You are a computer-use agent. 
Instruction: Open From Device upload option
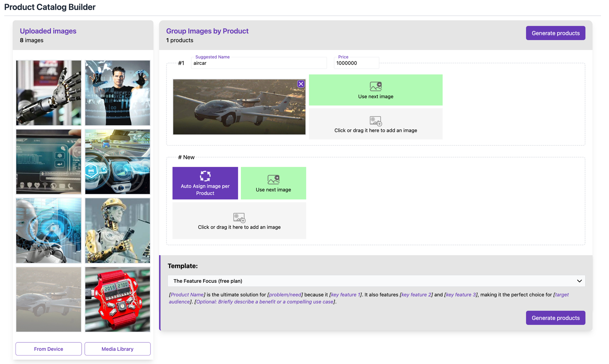pyautogui.click(x=49, y=349)
